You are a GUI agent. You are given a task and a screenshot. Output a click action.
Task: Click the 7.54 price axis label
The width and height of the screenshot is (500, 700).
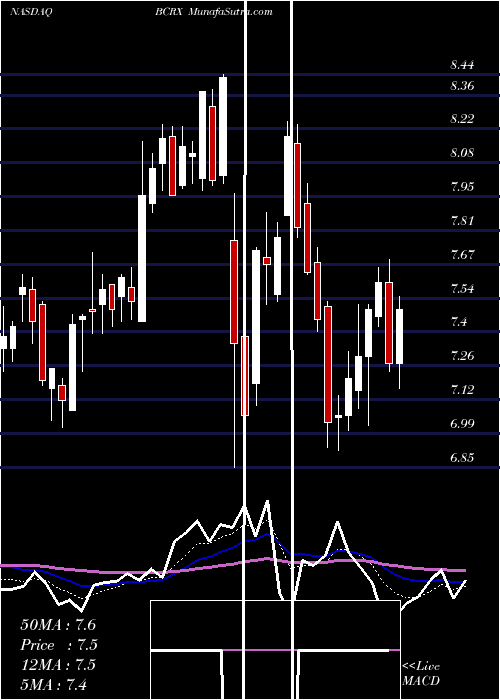click(x=462, y=288)
